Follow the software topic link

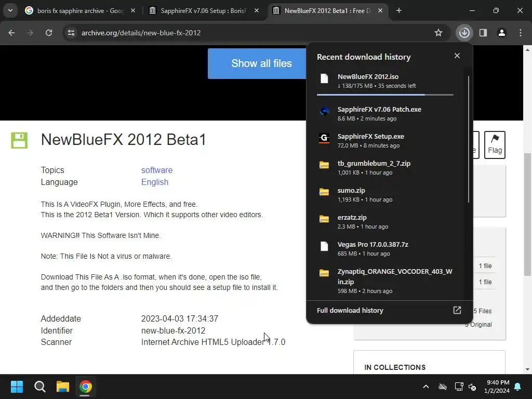pyautogui.click(x=157, y=170)
